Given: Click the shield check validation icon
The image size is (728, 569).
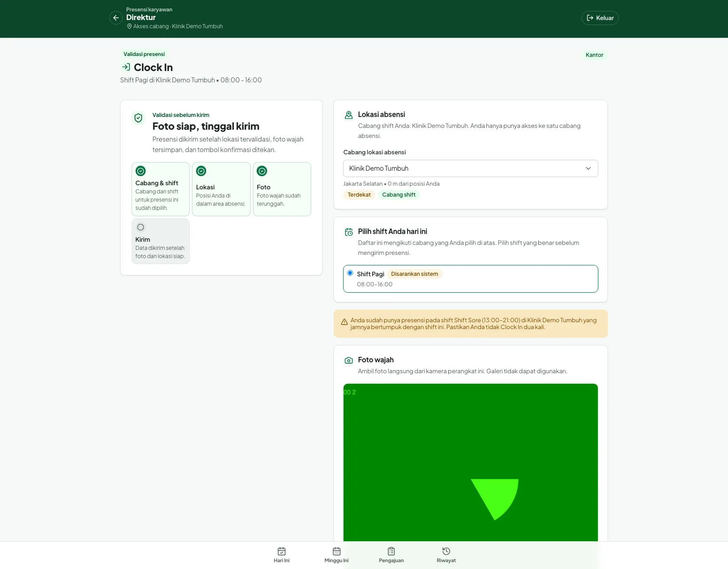Looking at the screenshot, I should (x=138, y=118).
